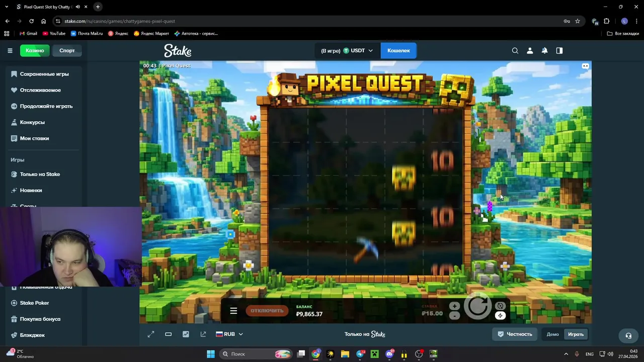Switch to Играть mode
This screenshot has width=644, height=362.
tap(576, 334)
